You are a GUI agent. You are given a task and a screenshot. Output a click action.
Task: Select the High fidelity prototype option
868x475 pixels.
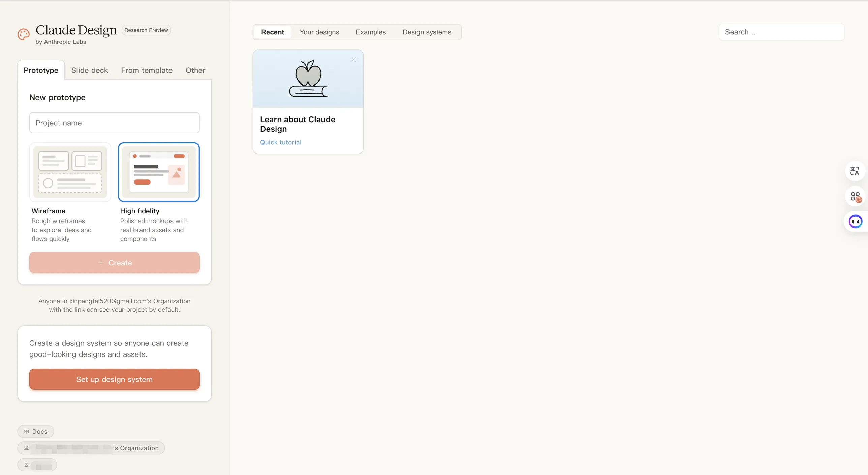(159, 172)
